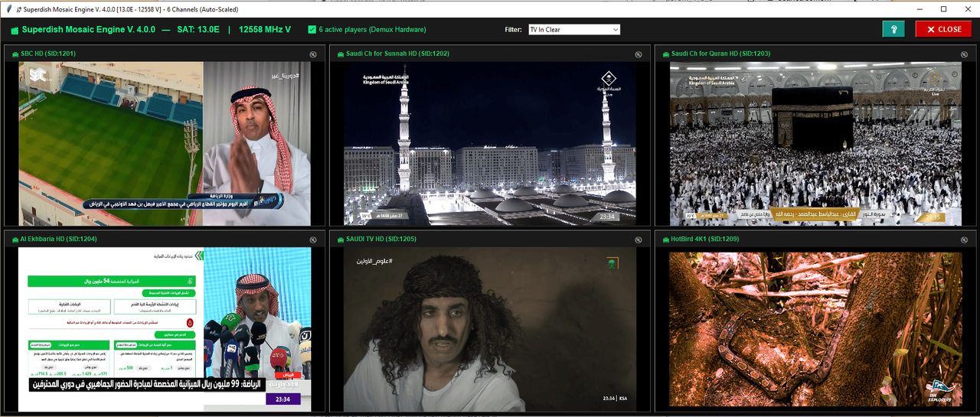
Task: Open the Filter 'TV In Clear' dropdown
Action: (x=573, y=29)
